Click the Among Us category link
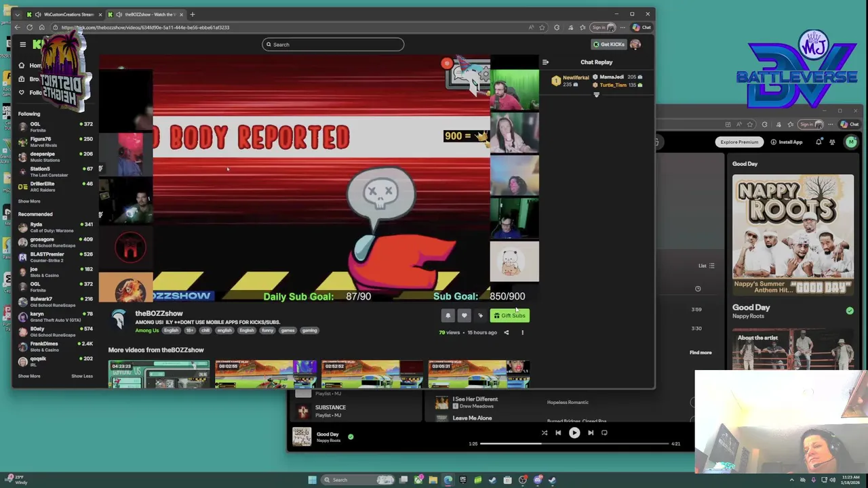868x488 pixels. (147, 330)
